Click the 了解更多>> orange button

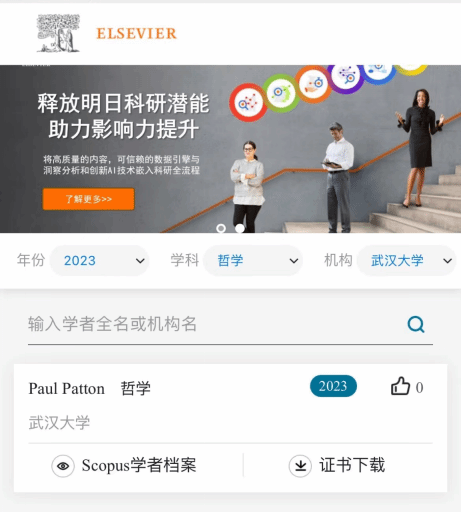[88, 199]
